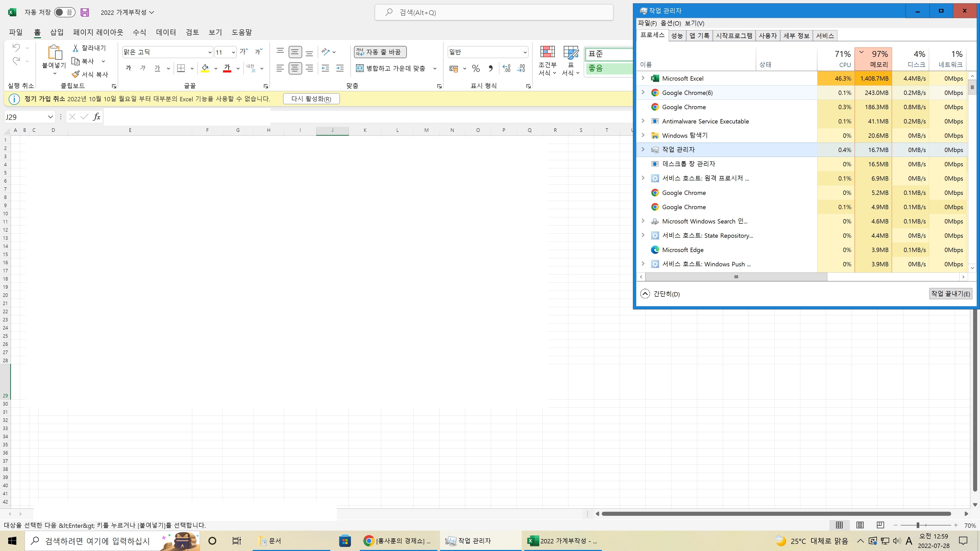Align text left icon
Viewport: 980px width, 551px height.
[280, 68]
